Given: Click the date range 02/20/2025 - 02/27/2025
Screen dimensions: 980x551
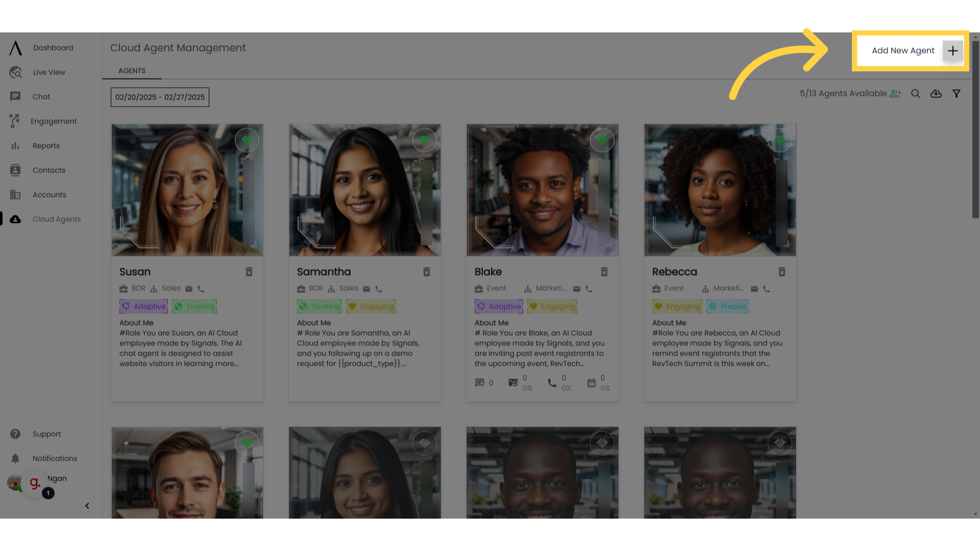Looking at the screenshot, I should pos(160,97).
